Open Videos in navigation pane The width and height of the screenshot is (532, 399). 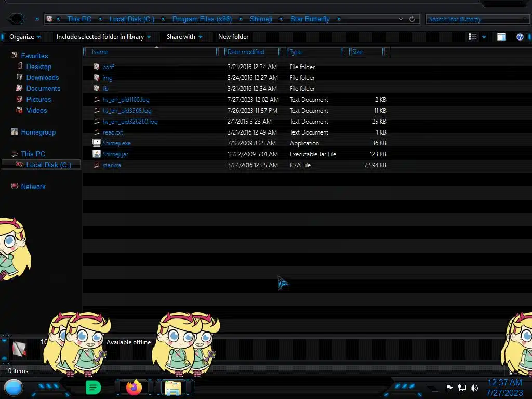[x=37, y=110]
